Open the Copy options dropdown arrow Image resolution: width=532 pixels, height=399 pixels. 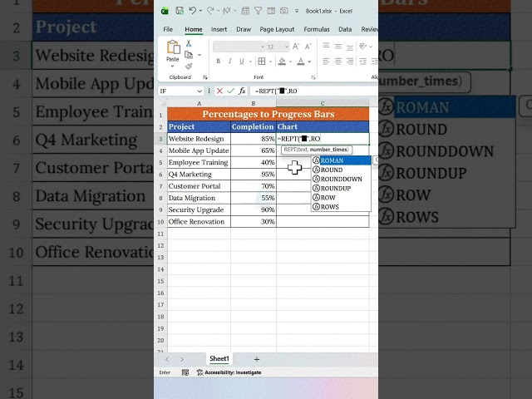point(199,55)
